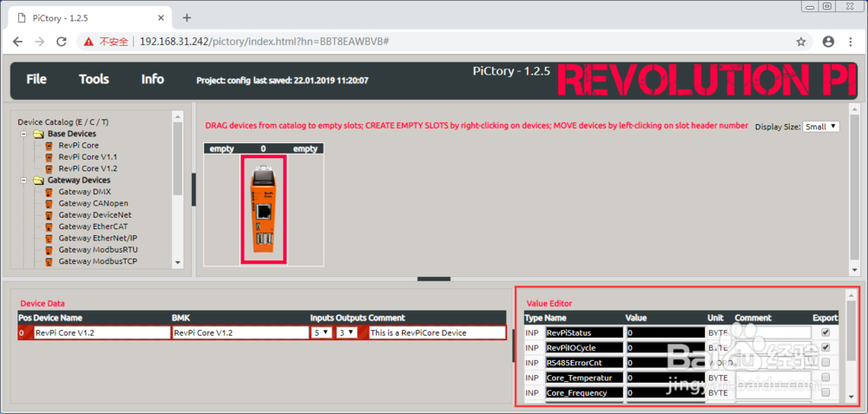Viewport: 868px width, 414px height.
Task: Click the horizontal panel splitter handle
Action: pyautogui.click(x=434, y=279)
